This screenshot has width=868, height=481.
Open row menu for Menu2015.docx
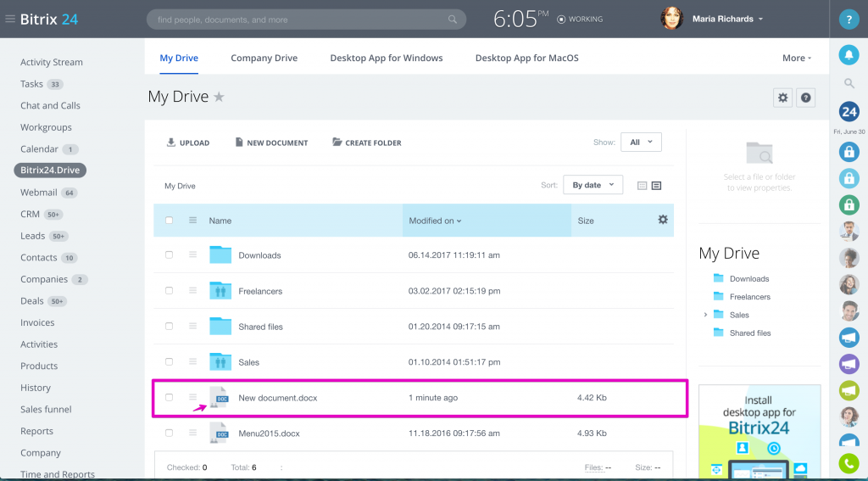pos(192,433)
